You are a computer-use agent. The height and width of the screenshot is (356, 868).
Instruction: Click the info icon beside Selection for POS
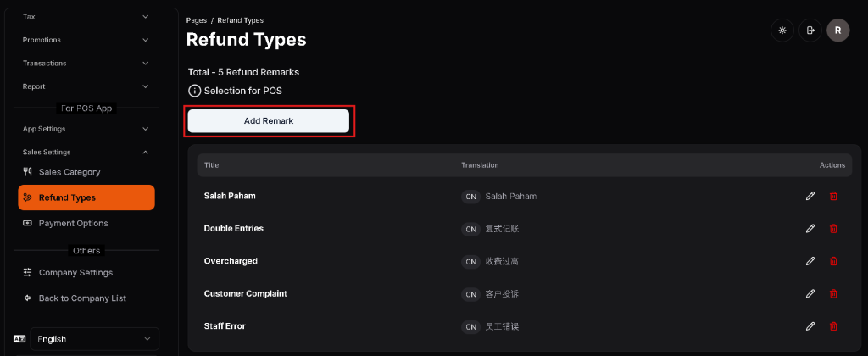pyautogui.click(x=194, y=91)
